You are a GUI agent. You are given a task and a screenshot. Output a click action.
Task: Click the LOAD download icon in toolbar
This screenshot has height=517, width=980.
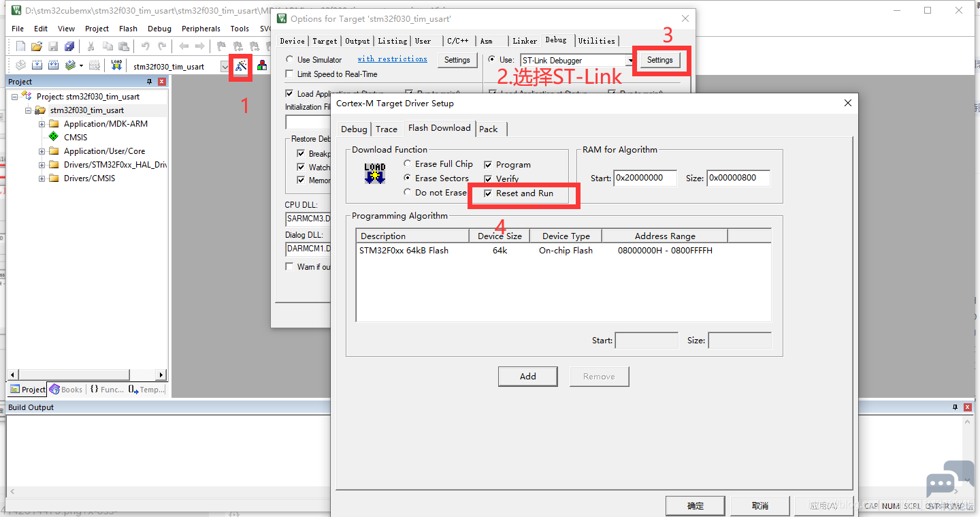click(x=116, y=65)
